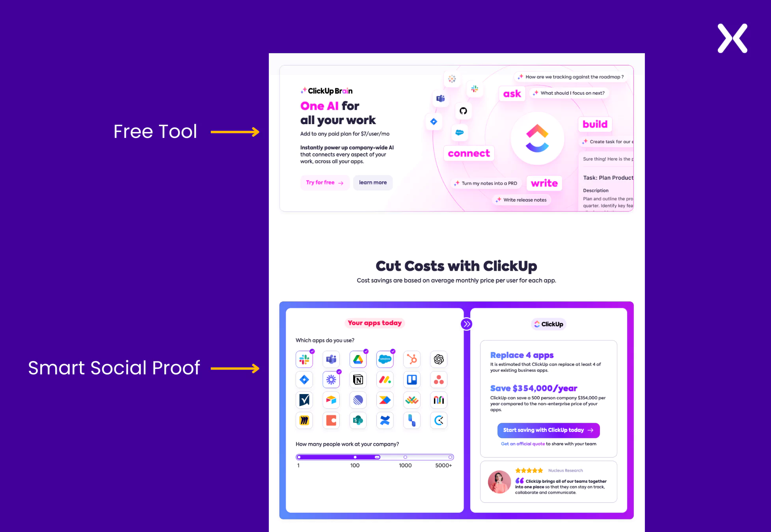Image resolution: width=771 pixels, height=532 pixels.
Task: Switch to Your apps today panel
Action: coord(374,324)
